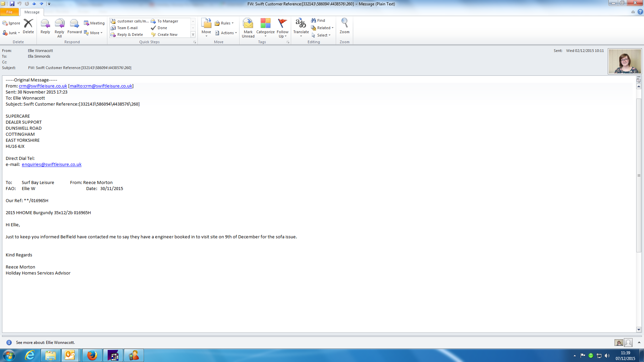Forward this email message
The width and height of the screenshot is (644, 362).
pos(74,26)
